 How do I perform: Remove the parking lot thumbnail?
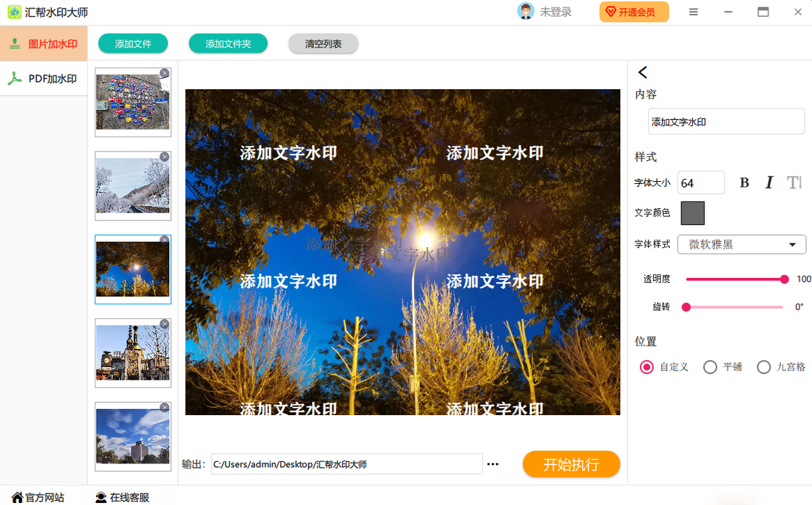coord(164,73)
